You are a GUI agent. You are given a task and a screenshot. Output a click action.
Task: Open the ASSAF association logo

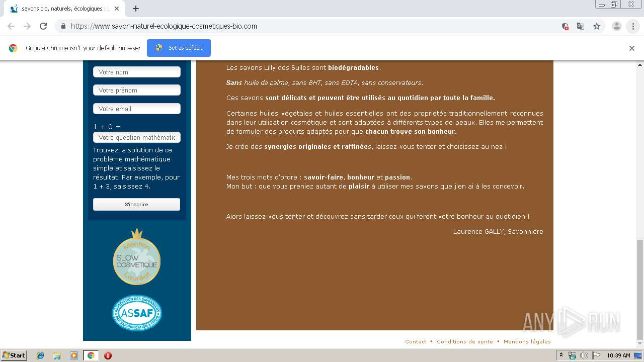[x=137, y=313]
